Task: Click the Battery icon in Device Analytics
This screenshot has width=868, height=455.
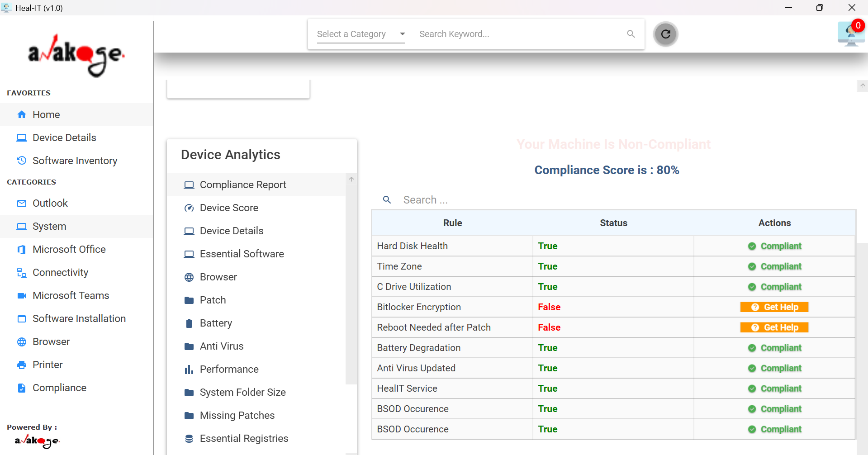Action: (189, 323)
